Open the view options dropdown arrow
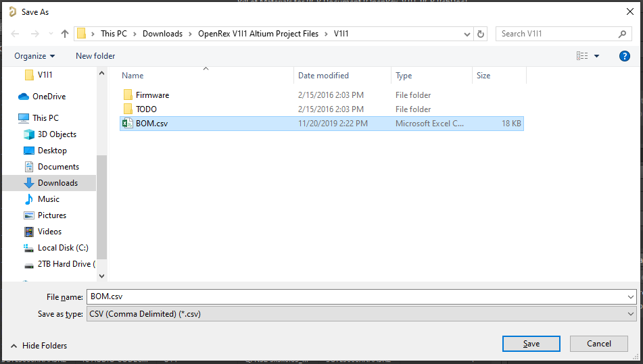643x364 pixels. [x=596, y=56]
